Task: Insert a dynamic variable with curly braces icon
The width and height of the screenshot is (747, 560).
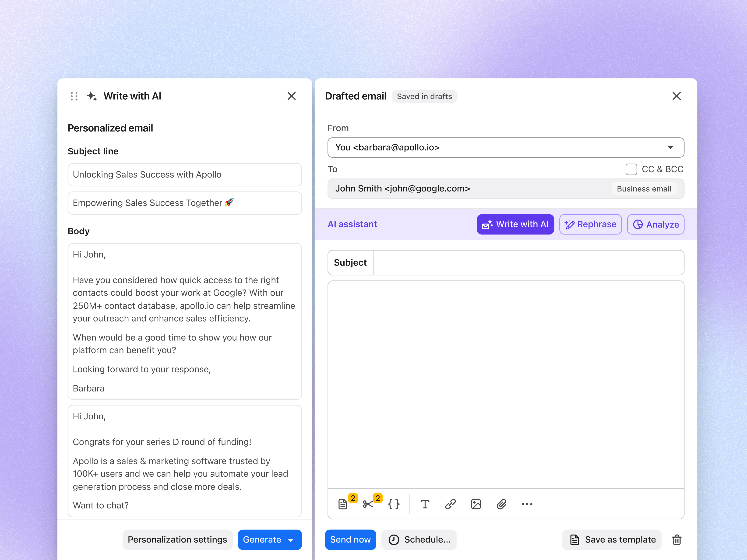Action: 394,504
